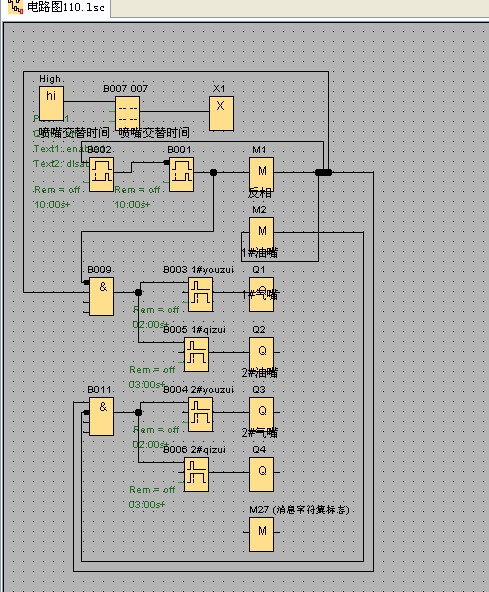Click the 'Text2:' parameter line
This screenshot has width=489, height=592.
pyautogui.click(x=61, y=163)
